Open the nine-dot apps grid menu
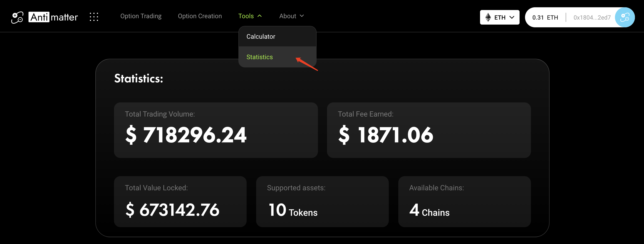This screenshot has height=244, width=644. (94, 17)
